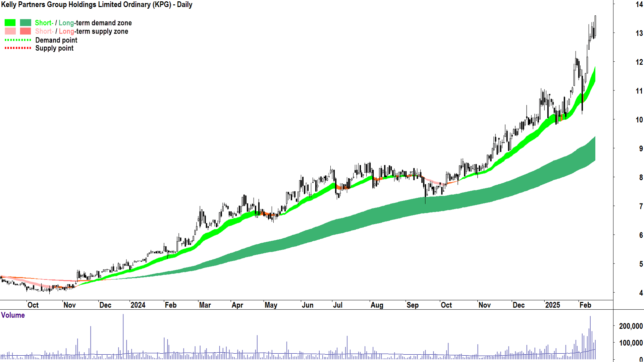644x362 pixels.
Task: Click the red dotted Supply point line
Action: 18,48
